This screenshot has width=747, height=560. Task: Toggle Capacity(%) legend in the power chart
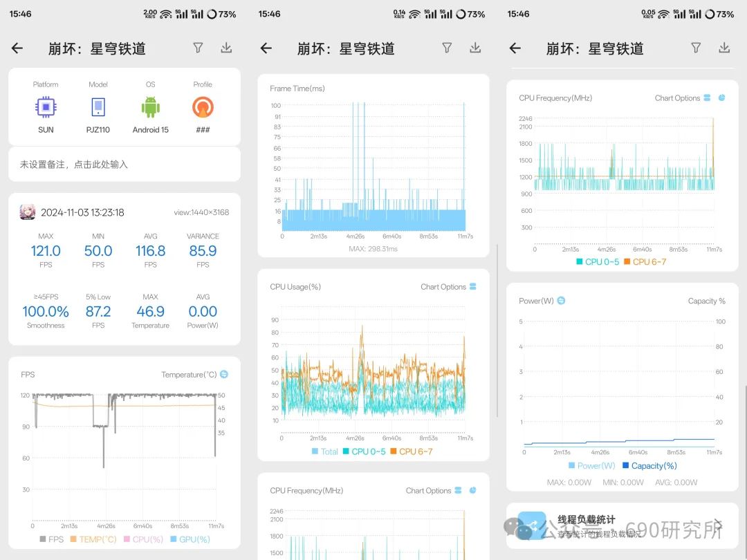(x=649, y=466)
